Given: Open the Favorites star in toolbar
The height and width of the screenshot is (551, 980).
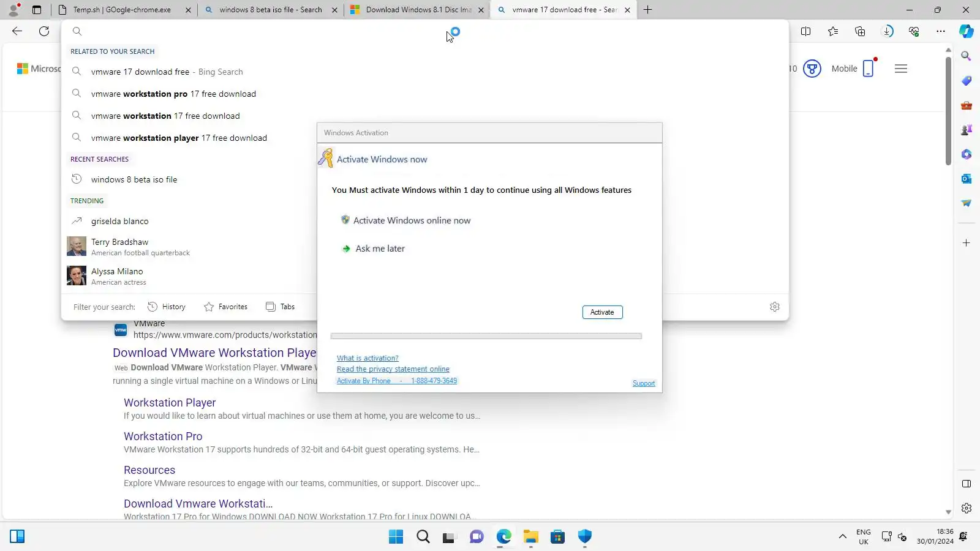Looking at the screenshot, I should click(x=833, y=31).
